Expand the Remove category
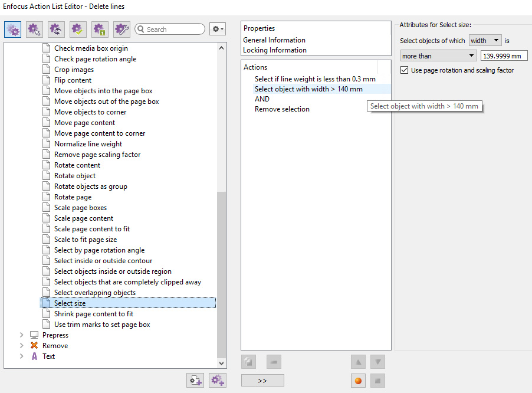The image size is (532, 393). (22, 345)
